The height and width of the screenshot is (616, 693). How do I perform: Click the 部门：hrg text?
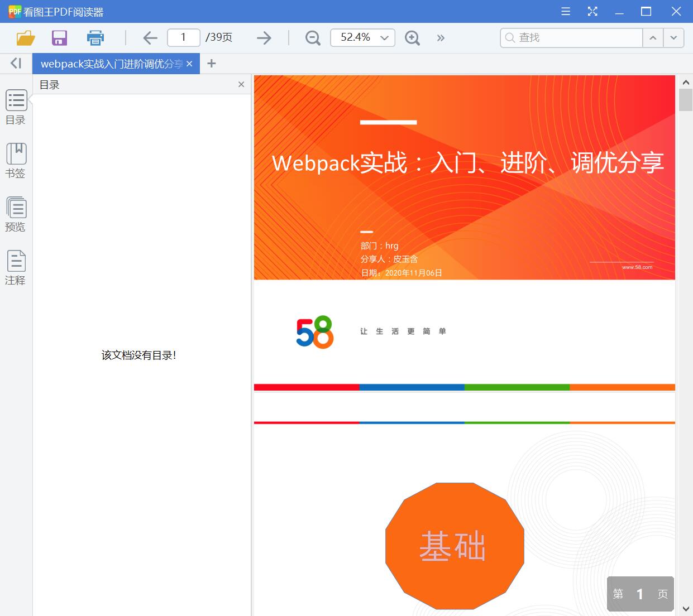[380, 246]
